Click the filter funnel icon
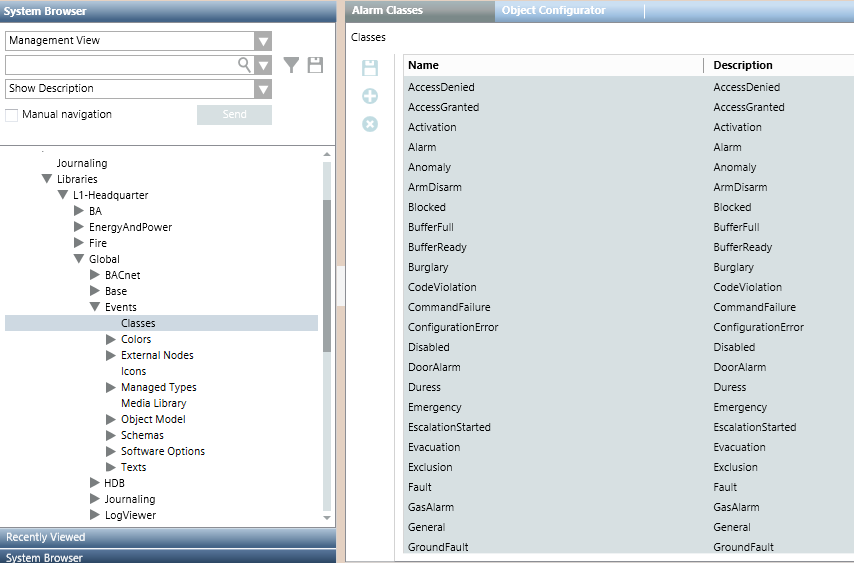The width and height of the screenshot is (854, 563). (291, 65)
